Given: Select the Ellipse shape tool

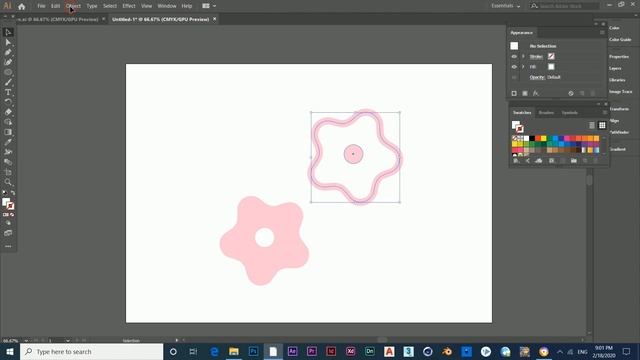Looking at the screenshot, I should pyautogui.click(x=8, y=72).
